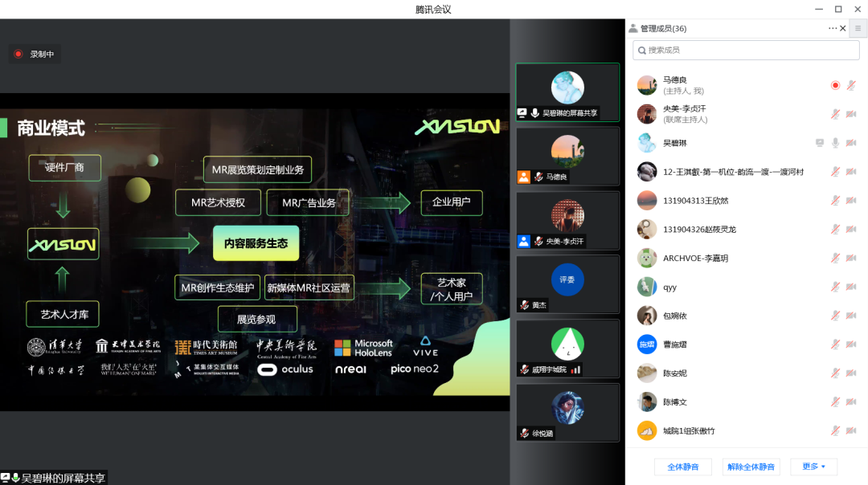Open the three-dot options in members panel header
The height and width of the screenshot is (485, 868).
click(833, 28)
